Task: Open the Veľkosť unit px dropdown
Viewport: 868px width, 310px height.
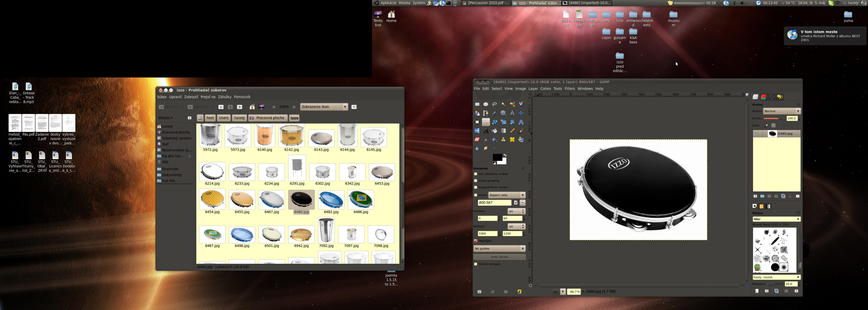Action: tap(516, 227)
